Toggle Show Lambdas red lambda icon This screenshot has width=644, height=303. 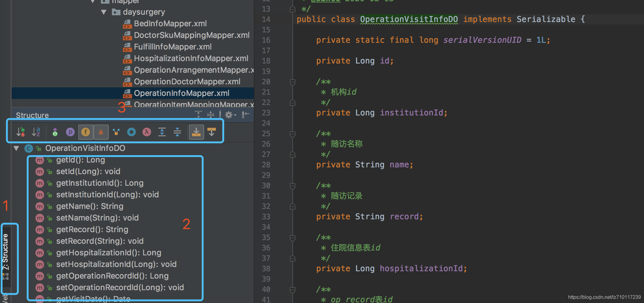coord(147,132)
